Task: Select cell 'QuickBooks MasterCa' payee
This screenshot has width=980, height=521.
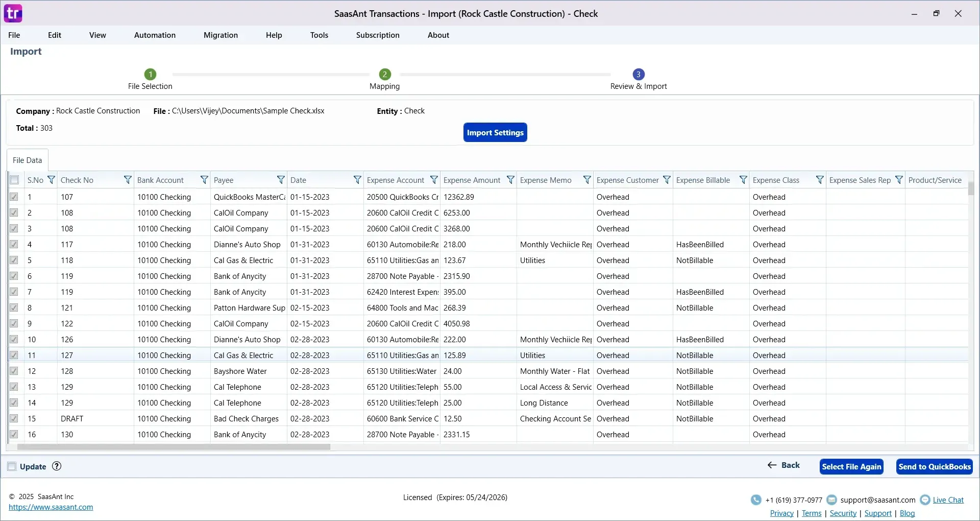Action: tap(249, 197)
